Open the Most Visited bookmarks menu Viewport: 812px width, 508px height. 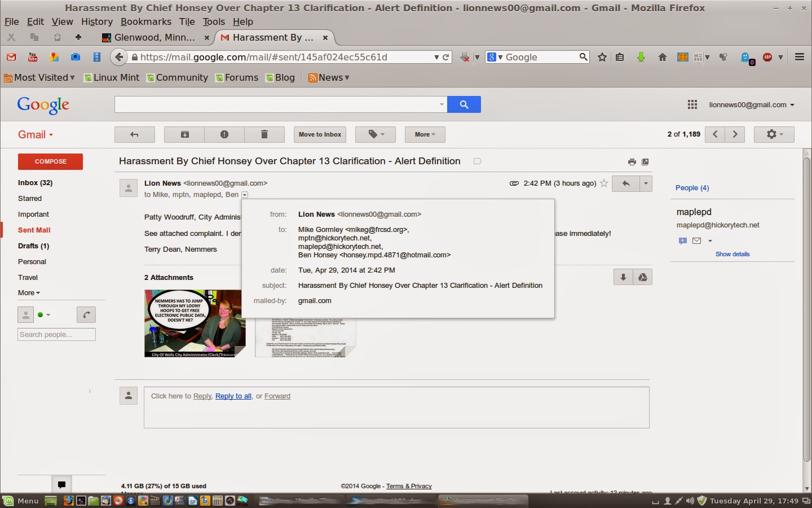point(39,77)
